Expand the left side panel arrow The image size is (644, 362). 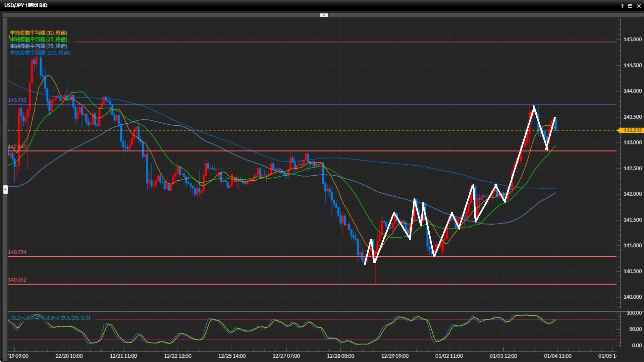pyautogui.click(x=5, y=190)
